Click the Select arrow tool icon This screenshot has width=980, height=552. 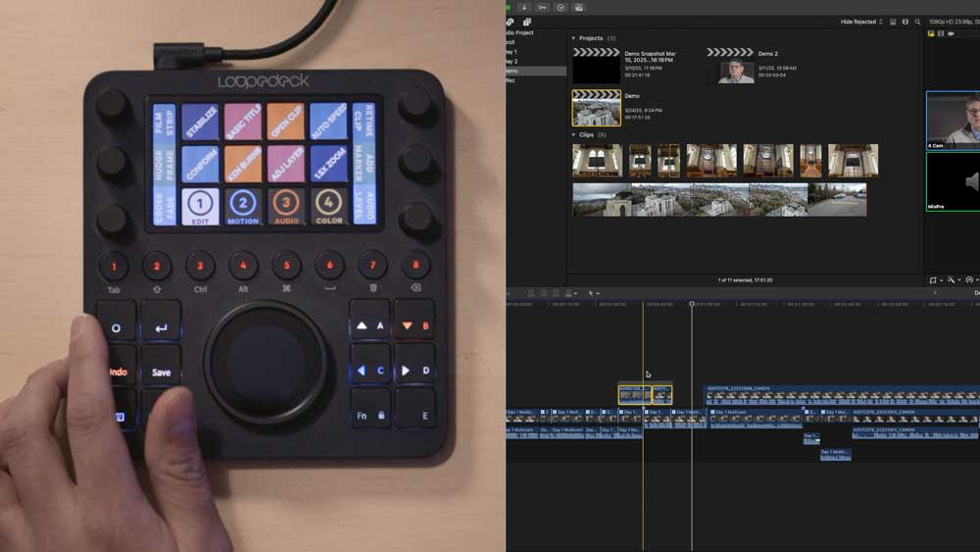click(x=591, y=293)
